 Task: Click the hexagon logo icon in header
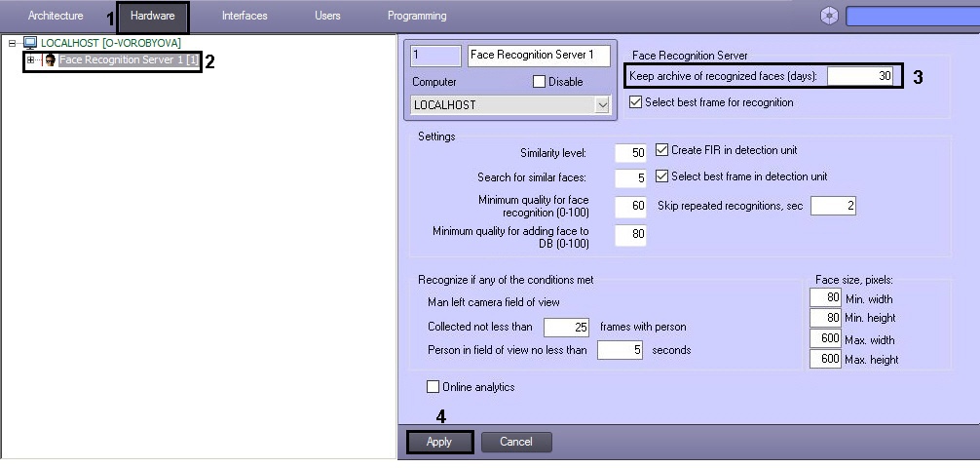(x=829, y=17)
